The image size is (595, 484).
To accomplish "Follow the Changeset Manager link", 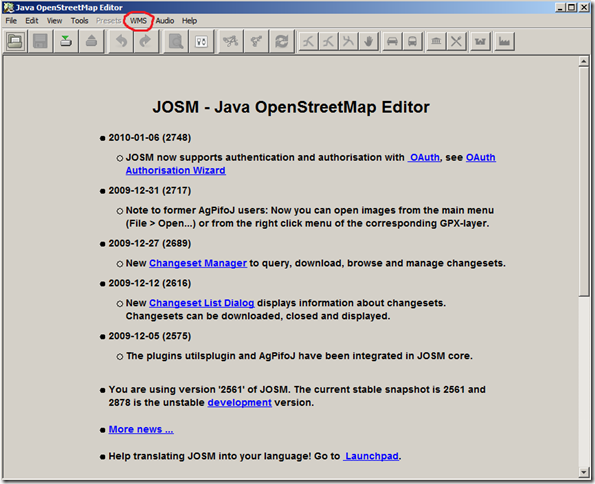I will click(198, 263).
